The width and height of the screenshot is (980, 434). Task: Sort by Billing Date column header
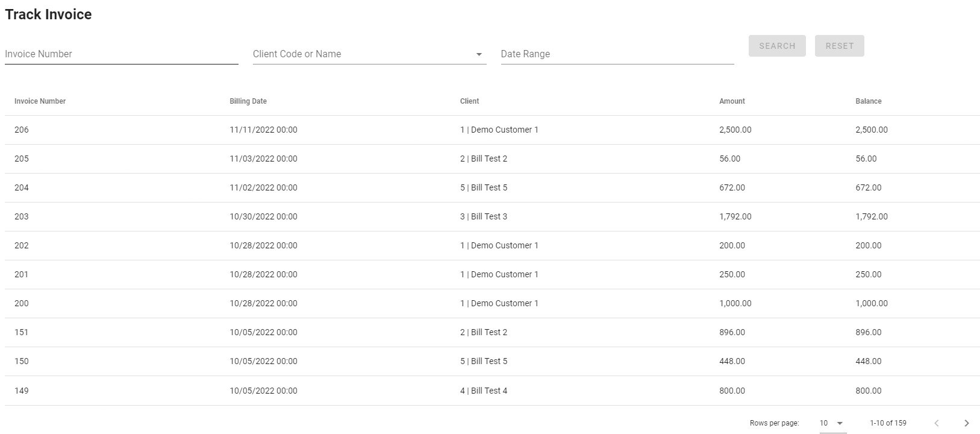click(x=248, y=101)
